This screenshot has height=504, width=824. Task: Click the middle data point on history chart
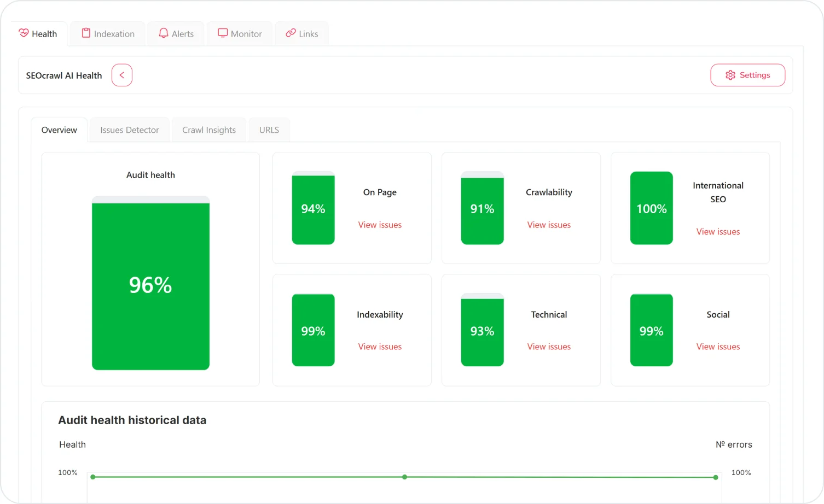point(404,477)
